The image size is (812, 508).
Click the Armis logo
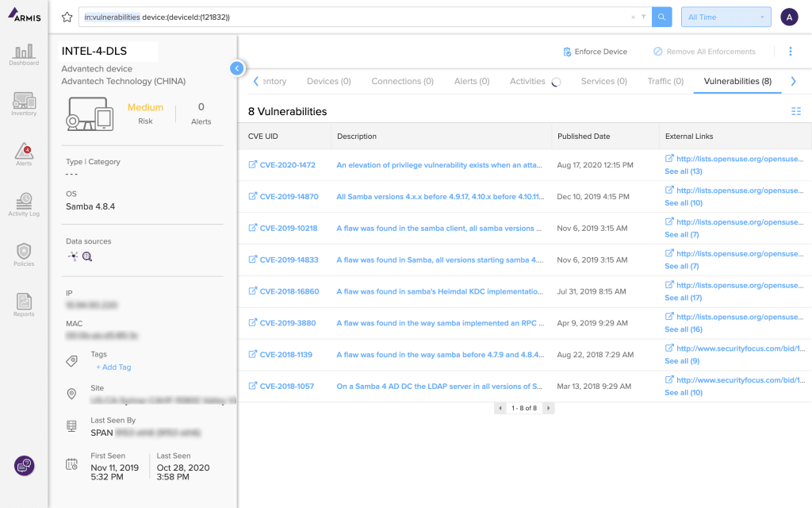tap(25, 15)
